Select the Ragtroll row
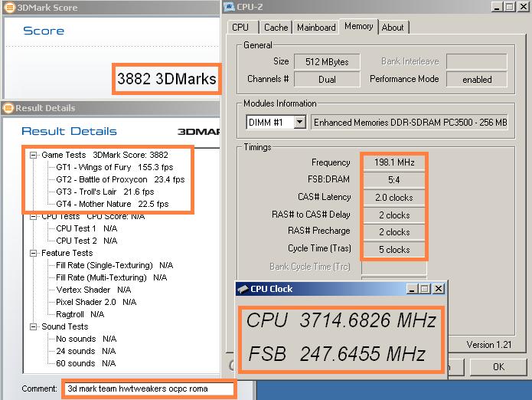This screenshot has height=400, width=532. pyautogui.click(x=80, y=314)
